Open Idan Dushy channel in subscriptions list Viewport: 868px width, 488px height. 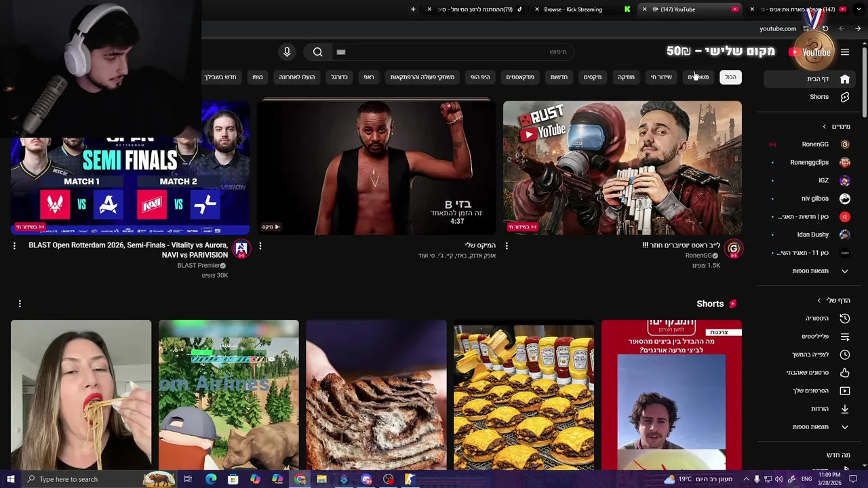point(811,235)
